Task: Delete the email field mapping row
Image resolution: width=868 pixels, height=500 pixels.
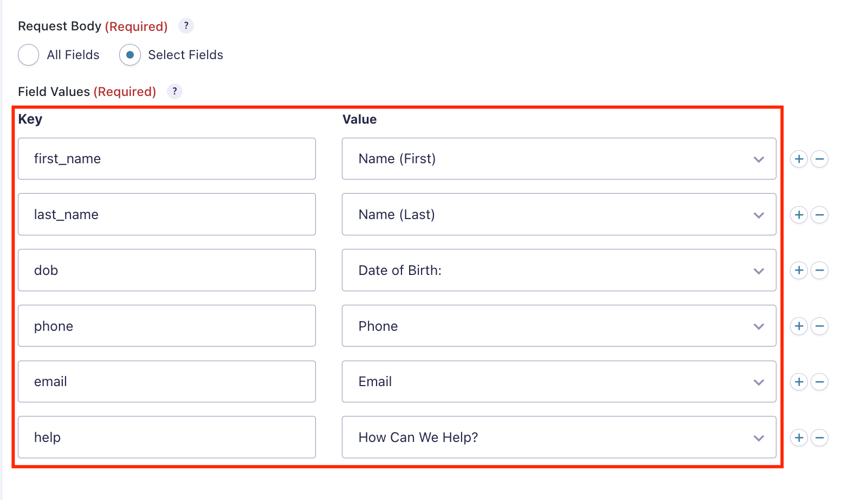Action: pyautogui.click(x=820, y=382)
